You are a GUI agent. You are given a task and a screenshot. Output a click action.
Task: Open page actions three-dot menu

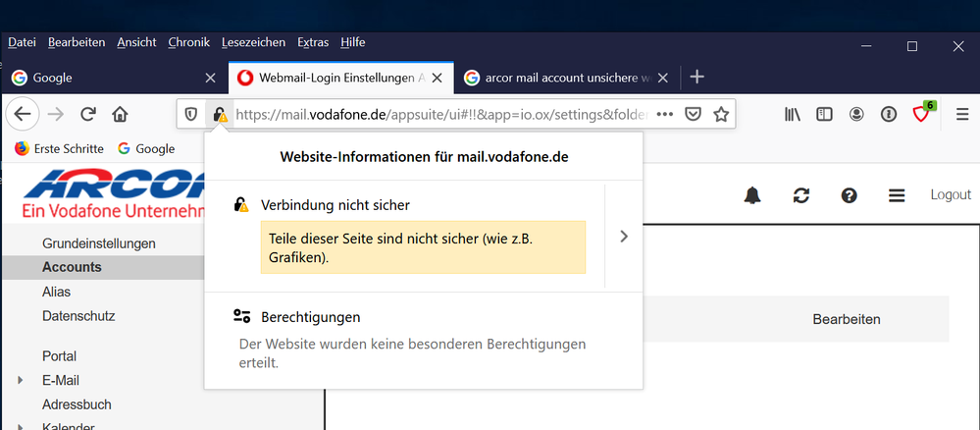pyautogui.click(x=664, y=115)
